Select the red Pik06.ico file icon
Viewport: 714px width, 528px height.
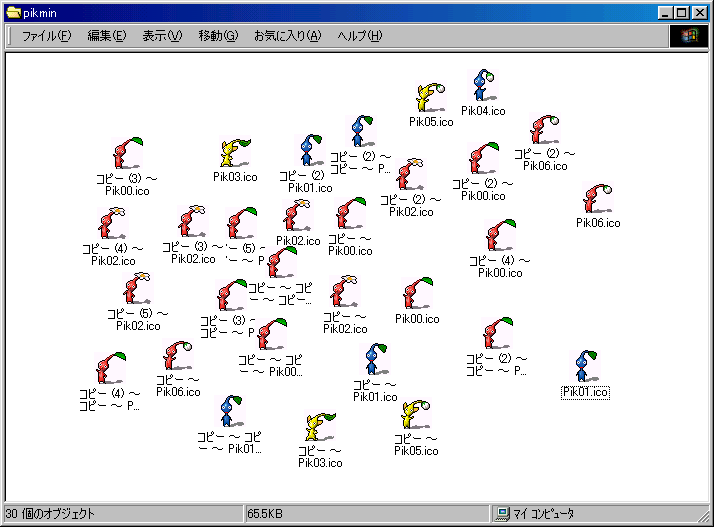[x=598, y=198]
